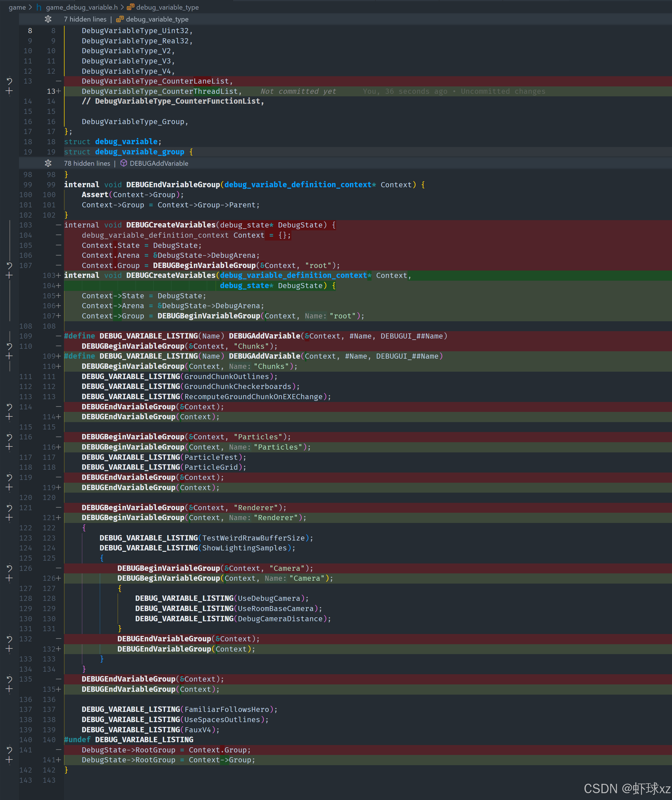Place cursor on struct debug_variable_group line
Screen dimensions: 672x800
point(139,152)
